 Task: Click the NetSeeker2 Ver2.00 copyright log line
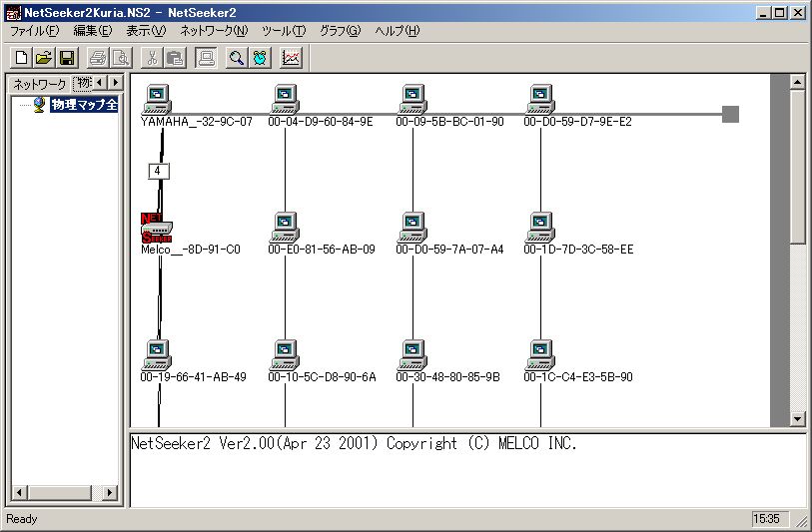pos(354,443)
